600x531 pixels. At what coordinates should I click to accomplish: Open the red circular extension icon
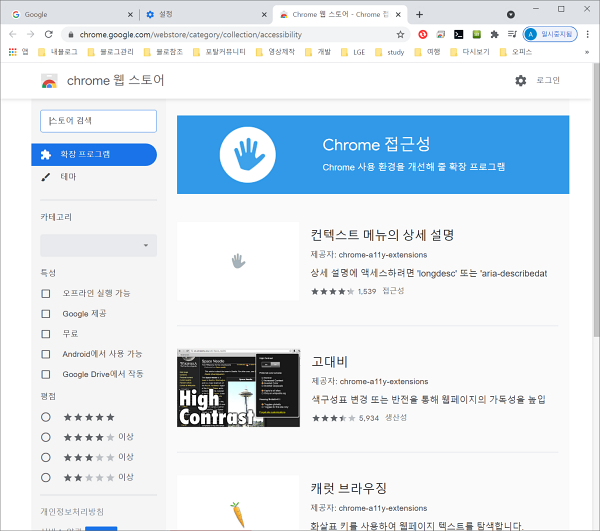(422, 34)
